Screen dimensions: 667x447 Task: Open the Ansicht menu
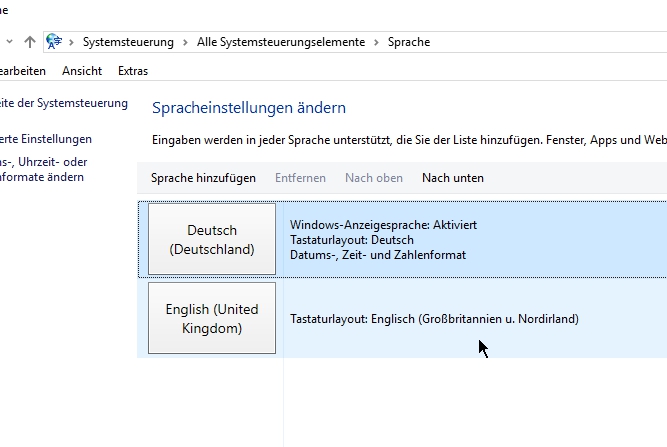[x=82, y=71]
